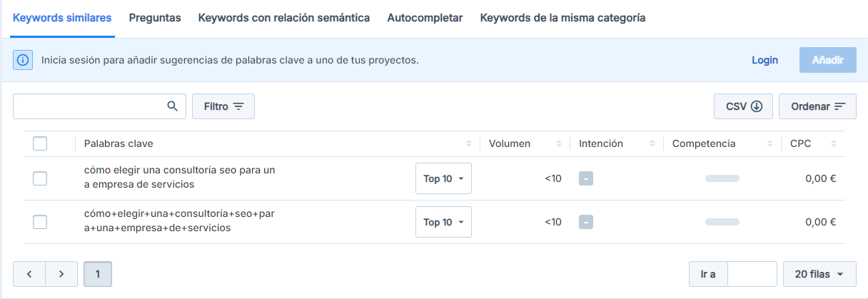Toggle the select-all checkbox in the header
The image size is (868, 299).
pyautogui.click(x=40, y=143)
